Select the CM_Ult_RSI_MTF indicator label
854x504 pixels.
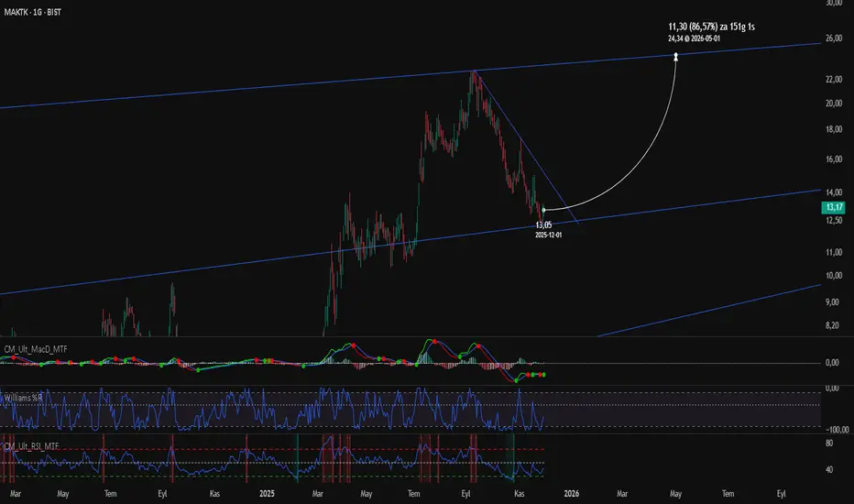coord(31,446)
